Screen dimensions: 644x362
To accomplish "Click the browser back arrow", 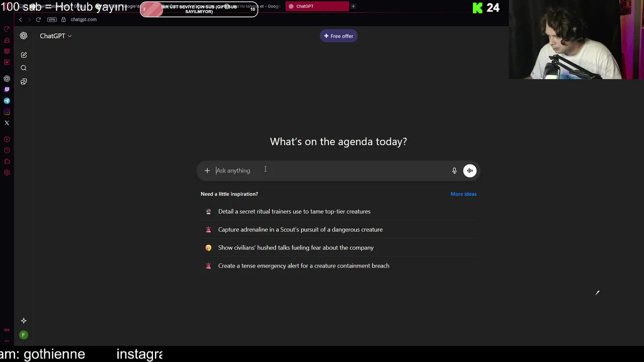I will point(20,20).
